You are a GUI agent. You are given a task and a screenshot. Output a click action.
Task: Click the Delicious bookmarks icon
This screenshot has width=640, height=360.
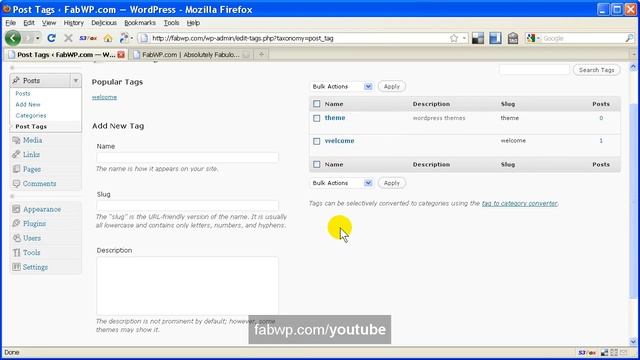(x=478, y=38)
